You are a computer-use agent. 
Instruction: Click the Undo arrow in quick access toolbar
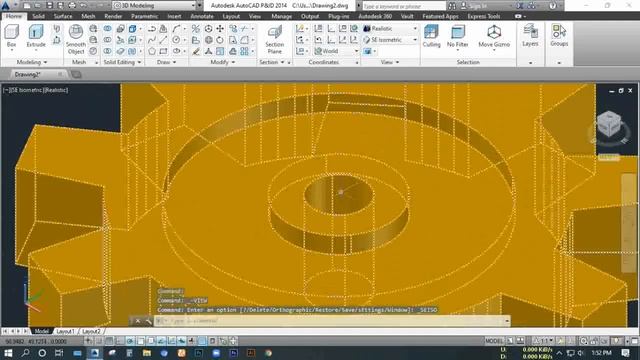[x=84, y=5]
